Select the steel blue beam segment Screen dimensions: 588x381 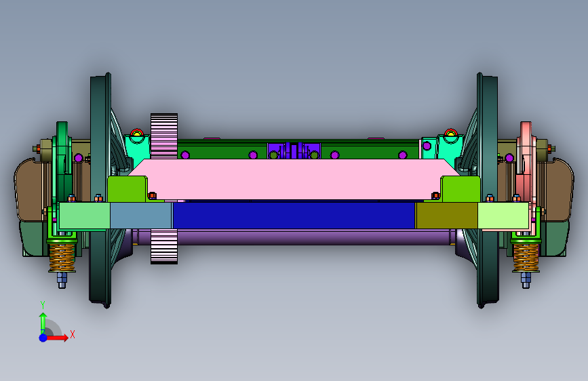tap(141, 216)
